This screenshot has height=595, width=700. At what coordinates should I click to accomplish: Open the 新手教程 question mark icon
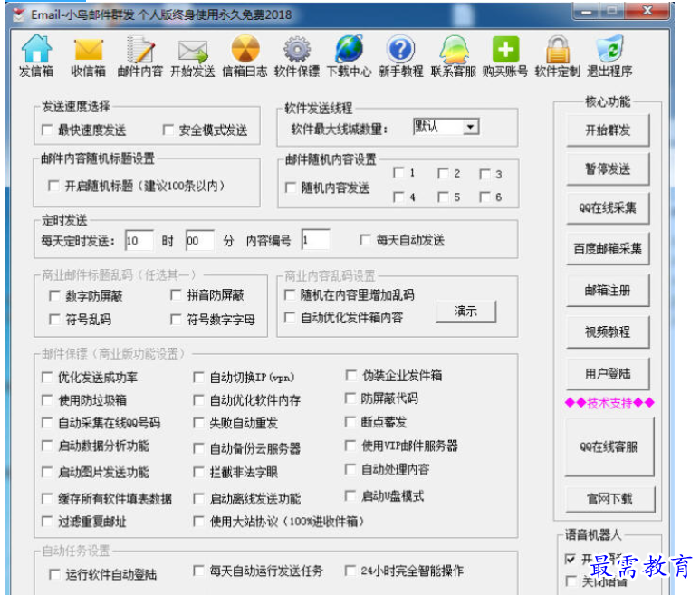(400, 49)
